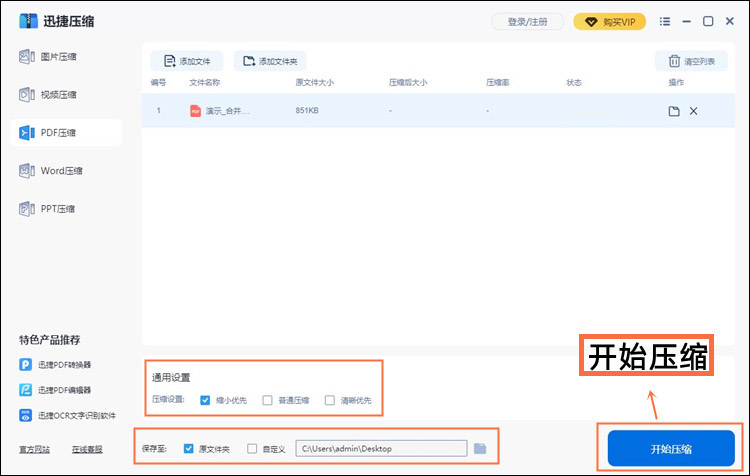Enable the 缩小优先 compression checkbox

pos(205,400)
